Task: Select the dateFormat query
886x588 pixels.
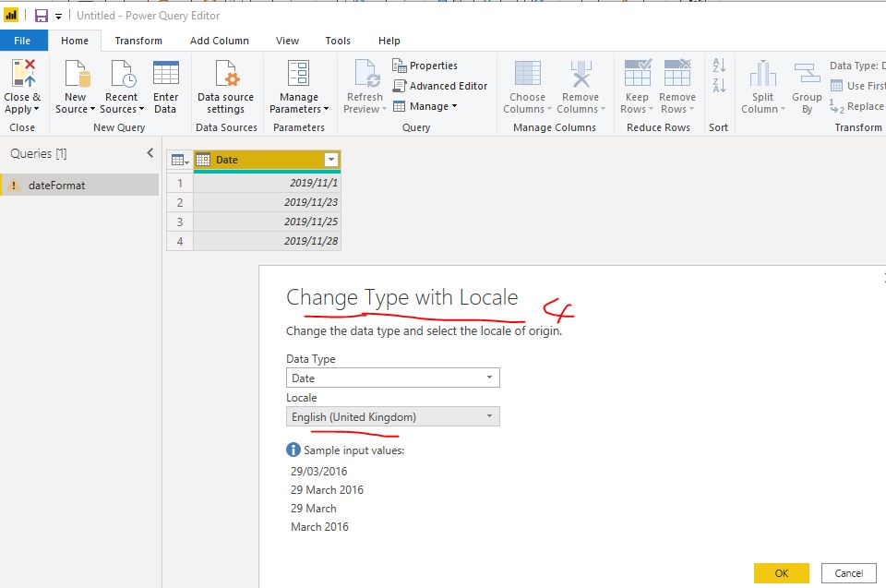Action: [79, 185]
